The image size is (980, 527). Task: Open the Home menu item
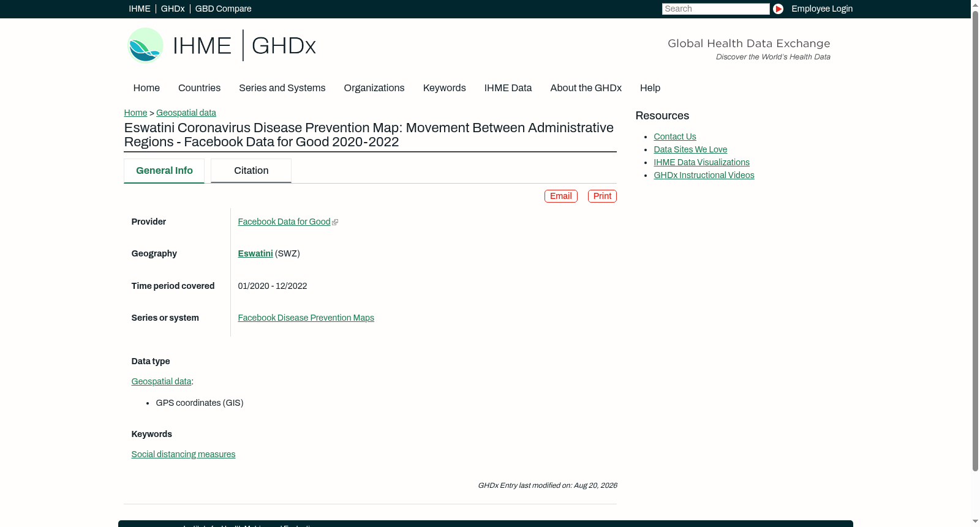(146, 88)
